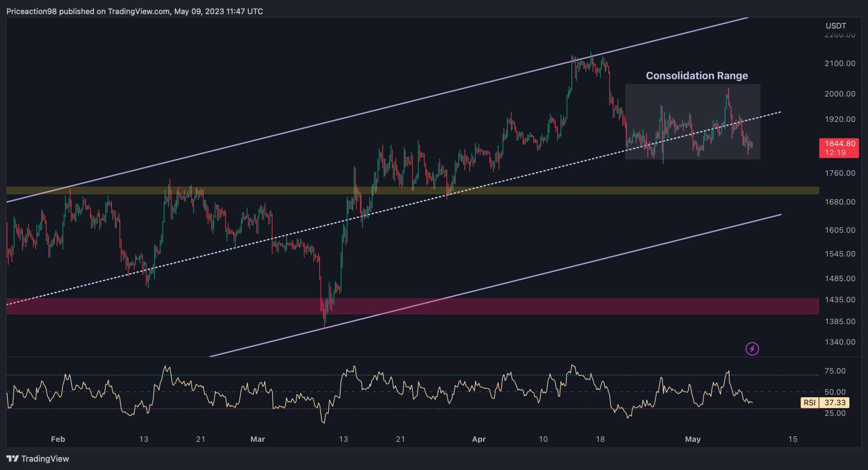
Task: Click the 75.00 RSI scale label
Action: [835, 371]
